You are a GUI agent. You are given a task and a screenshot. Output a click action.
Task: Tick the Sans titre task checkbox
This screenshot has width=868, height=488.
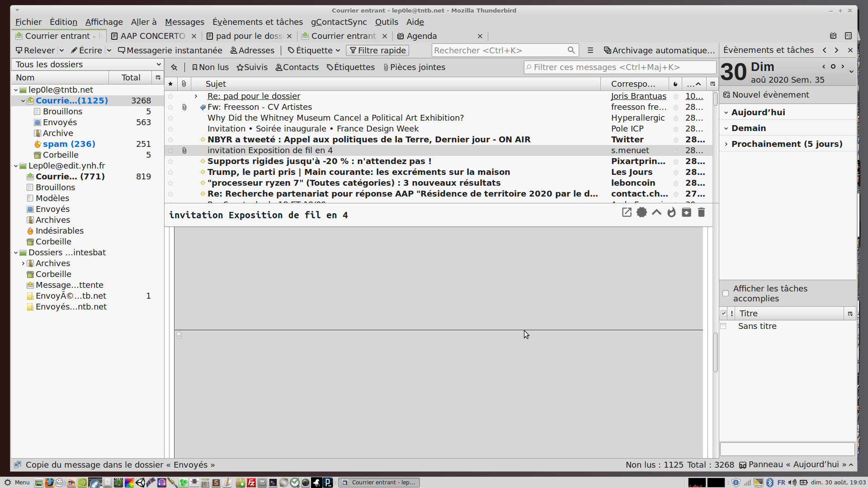723,326
